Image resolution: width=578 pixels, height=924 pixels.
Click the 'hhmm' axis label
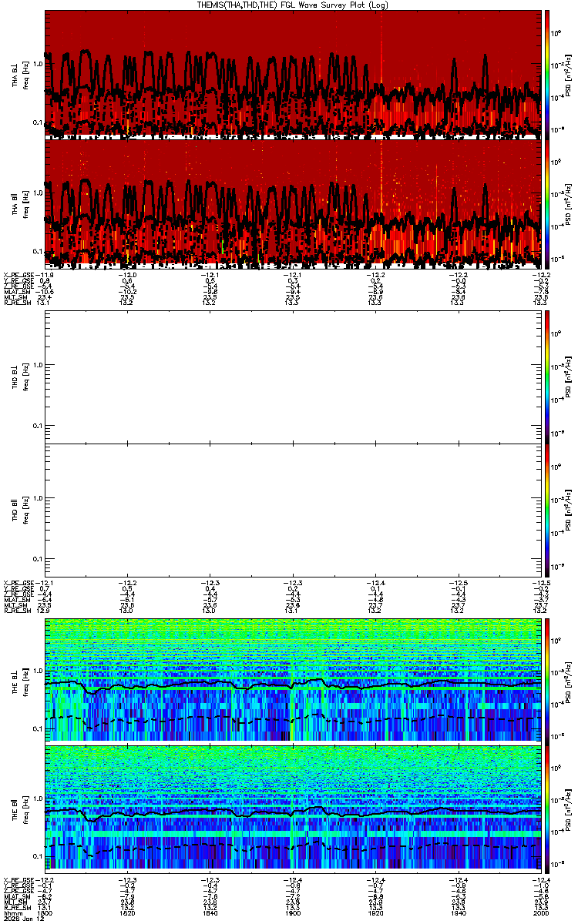click(x=12, y=913)
